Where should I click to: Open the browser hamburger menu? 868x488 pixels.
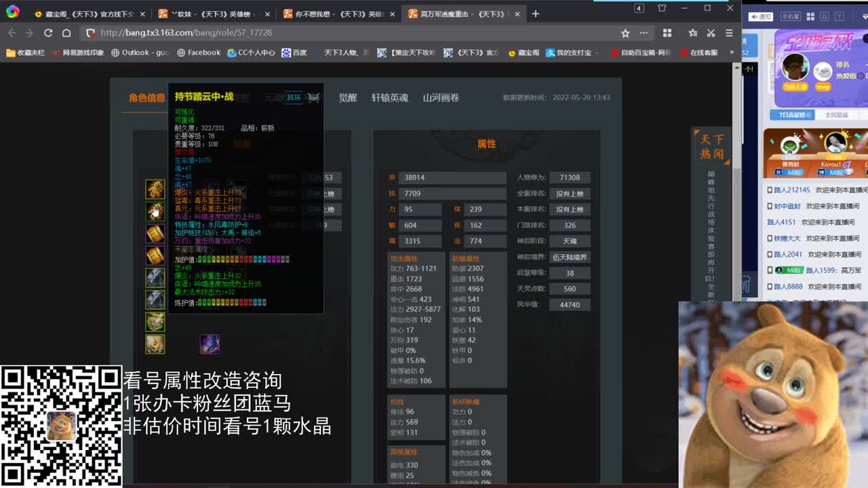(x=729, y=33)
